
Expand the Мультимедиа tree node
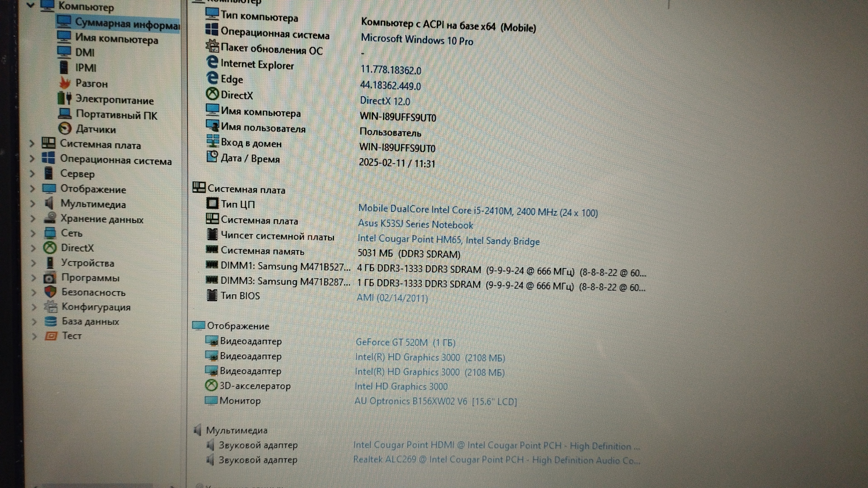point(33,204)
